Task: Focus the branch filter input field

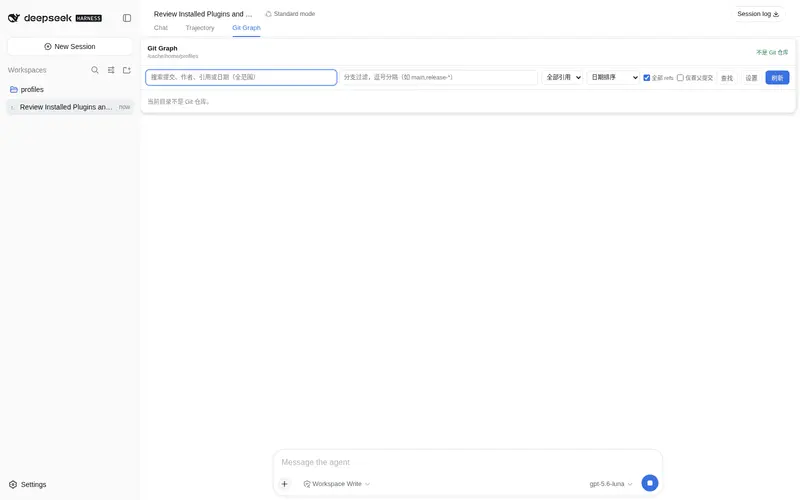Action: (438, 77)
